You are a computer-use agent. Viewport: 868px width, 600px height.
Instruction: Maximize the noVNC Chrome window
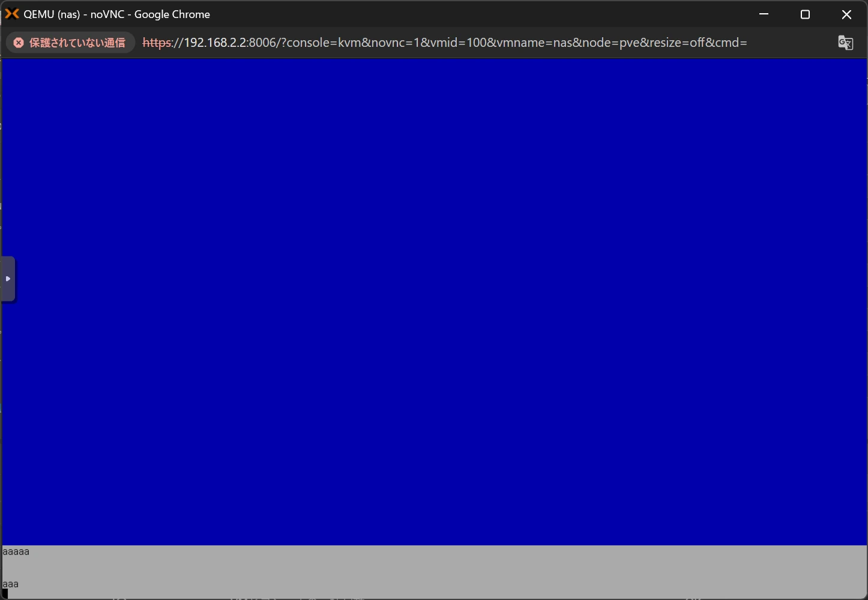click(805, 14)
